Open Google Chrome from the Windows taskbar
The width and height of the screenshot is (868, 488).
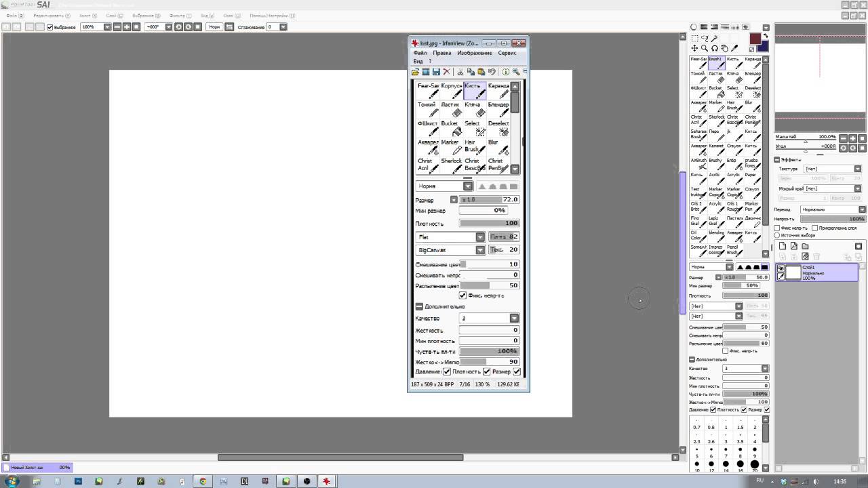pos(202,481)
